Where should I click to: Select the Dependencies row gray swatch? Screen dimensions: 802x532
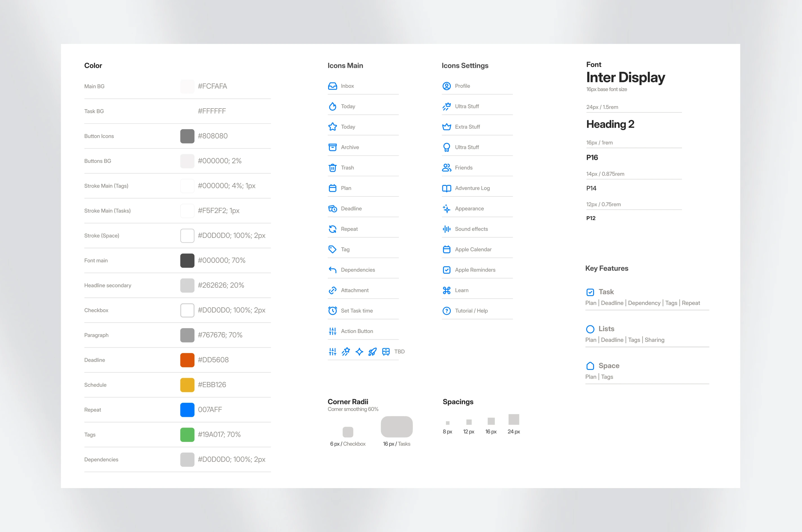click(x=187, y=459)
